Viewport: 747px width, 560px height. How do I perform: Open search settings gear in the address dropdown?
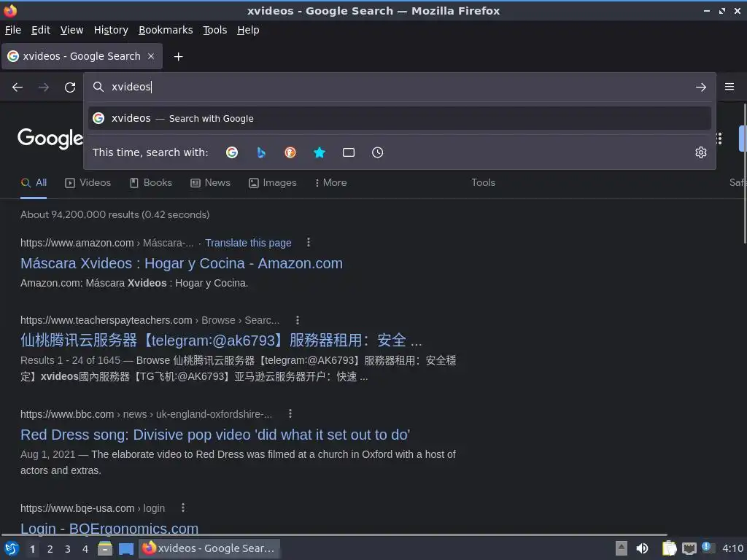click(700, 152)
